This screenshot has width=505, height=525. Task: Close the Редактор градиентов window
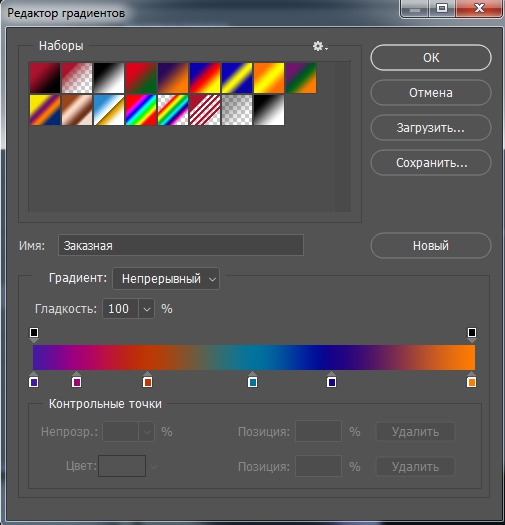coord(480,8)
